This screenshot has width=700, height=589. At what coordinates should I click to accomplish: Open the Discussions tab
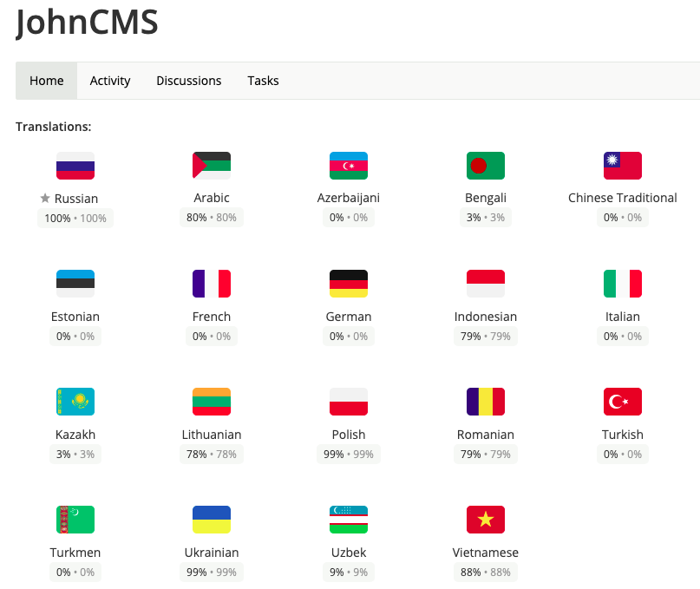click(x=189, y=81)
